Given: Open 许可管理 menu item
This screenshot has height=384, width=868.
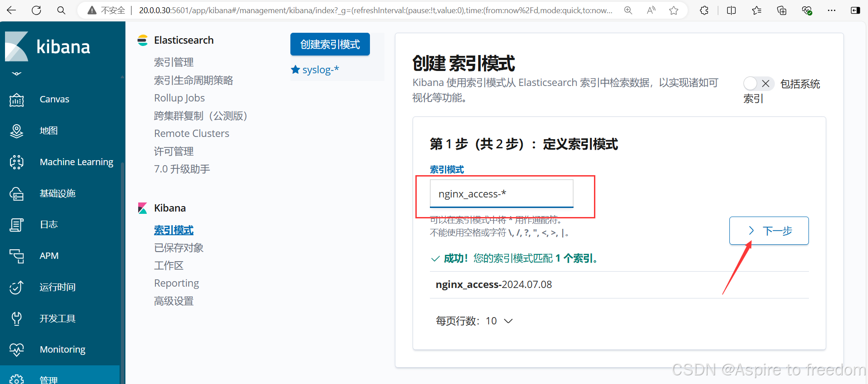Looking at the screenshot, I should pyautogui.click(x=174, y=151).
